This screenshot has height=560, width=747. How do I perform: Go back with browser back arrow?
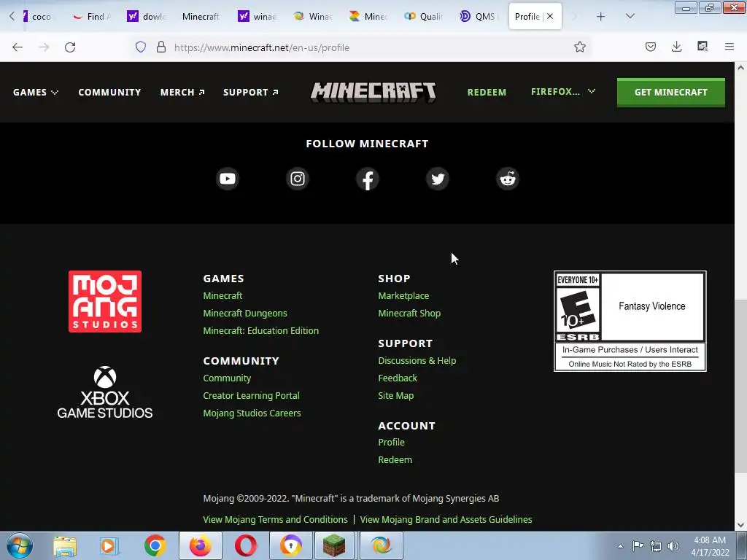click(18, 47)
